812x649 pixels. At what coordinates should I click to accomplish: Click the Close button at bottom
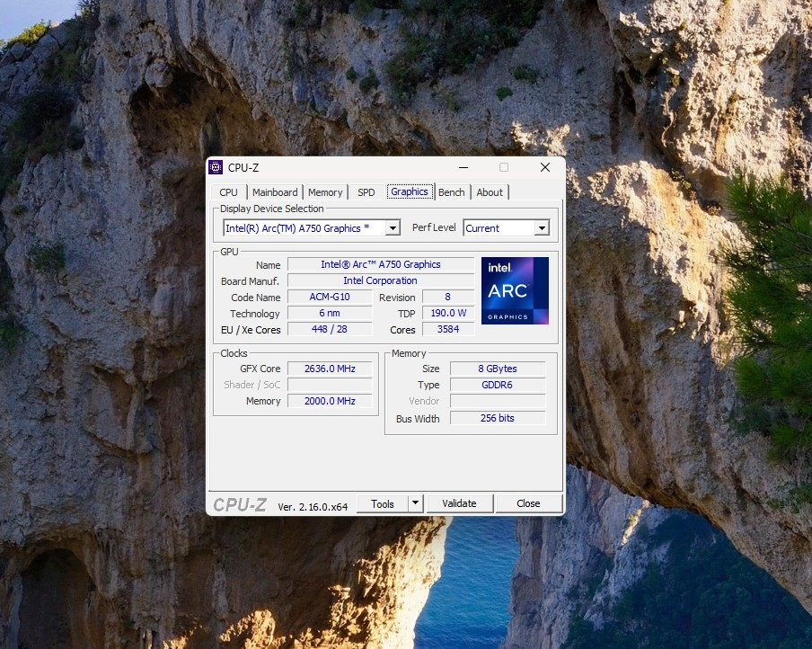coord(528,503)
